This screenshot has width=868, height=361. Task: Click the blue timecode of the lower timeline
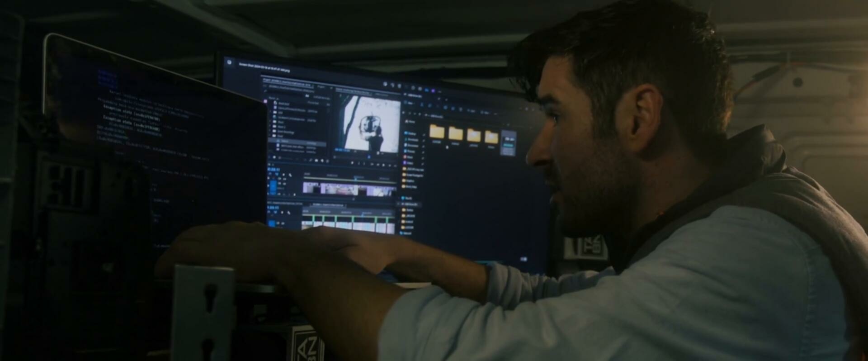point(274,208)
